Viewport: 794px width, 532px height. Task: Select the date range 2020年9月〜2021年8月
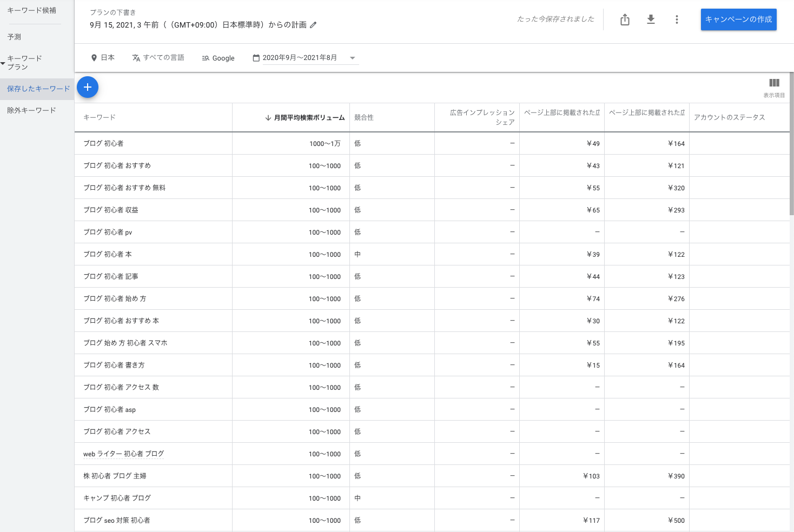tap(300, 58)
